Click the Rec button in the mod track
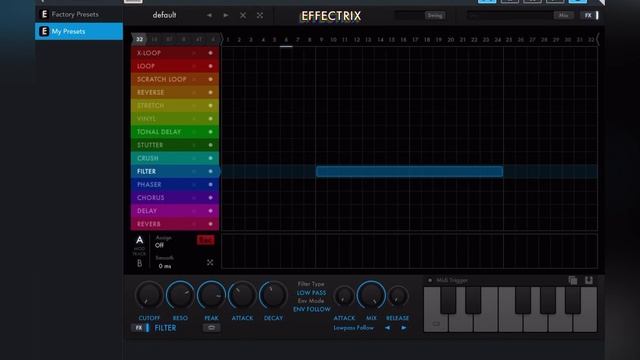 205,240
